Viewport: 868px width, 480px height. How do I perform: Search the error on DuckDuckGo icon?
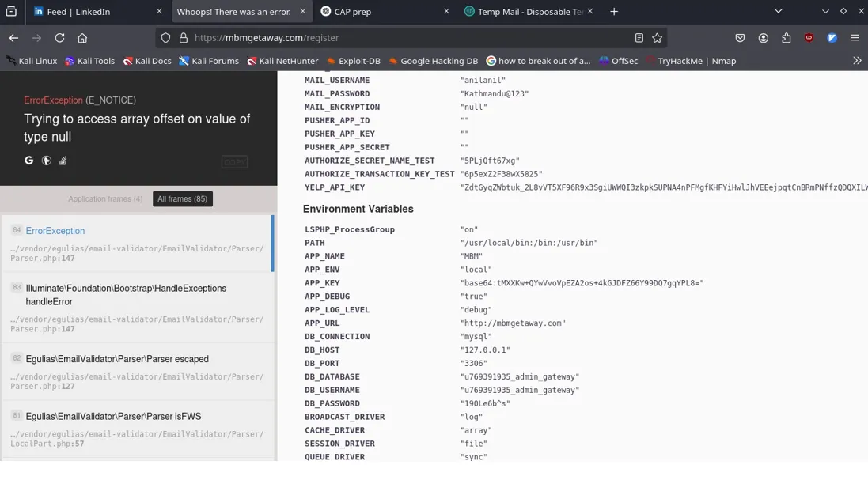[x=46, y=161]
